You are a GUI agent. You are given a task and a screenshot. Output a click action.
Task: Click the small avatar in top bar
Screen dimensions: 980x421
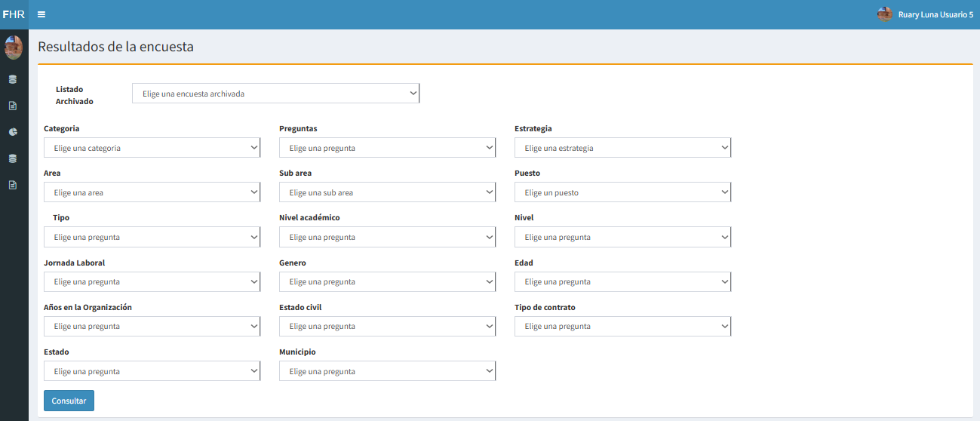point(885,14)
